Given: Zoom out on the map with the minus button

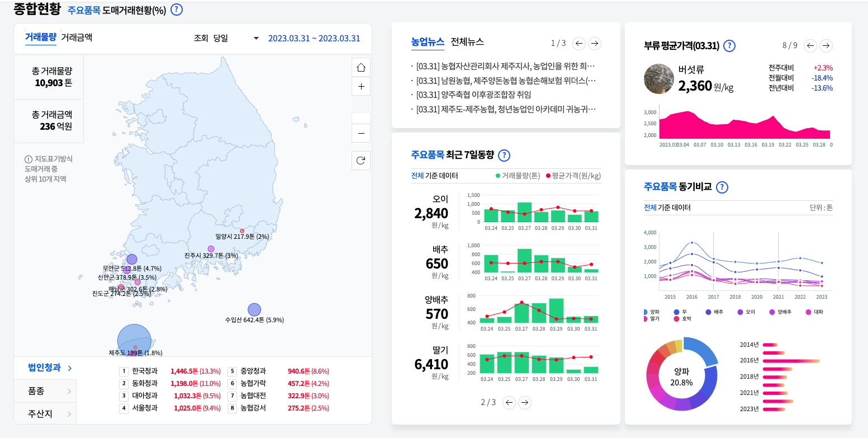Looking at the screenshot, I should pyautogui.click(x=361, y=134).
